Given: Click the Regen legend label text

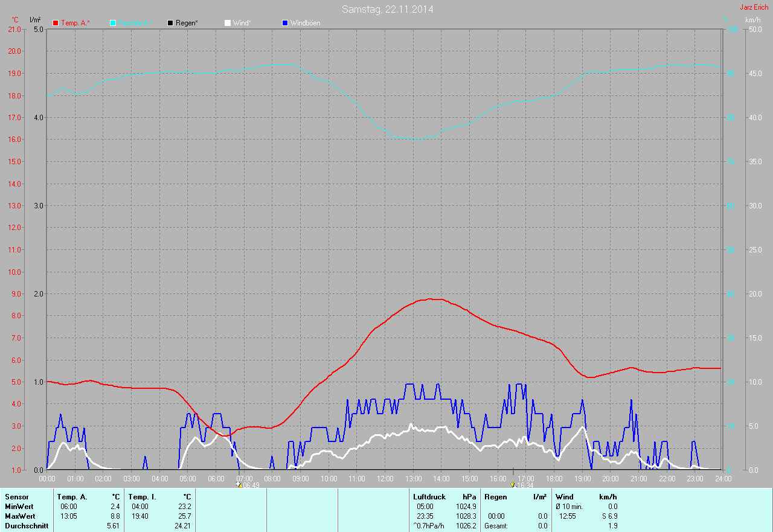Looking at the screenshot, I should (188, 23).
